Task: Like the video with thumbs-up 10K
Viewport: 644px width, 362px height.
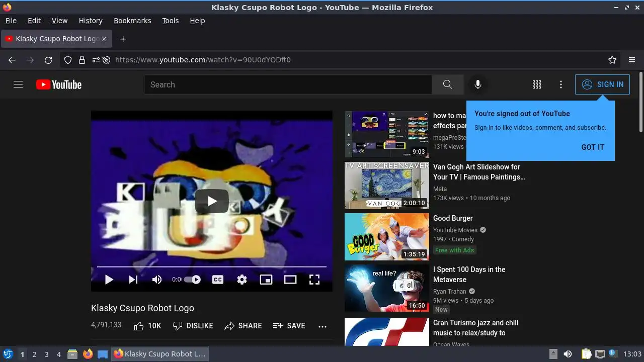Action: [147, 326]
